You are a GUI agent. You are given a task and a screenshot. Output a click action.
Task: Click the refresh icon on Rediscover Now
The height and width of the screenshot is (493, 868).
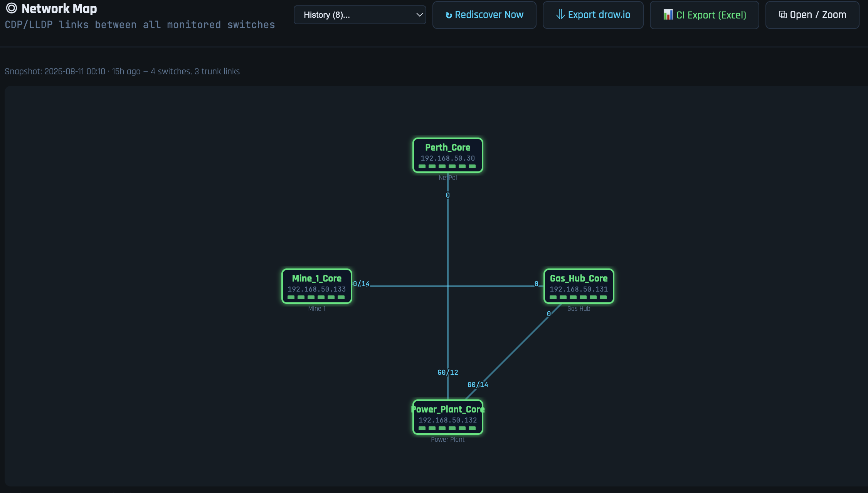(x=449, y=15)
